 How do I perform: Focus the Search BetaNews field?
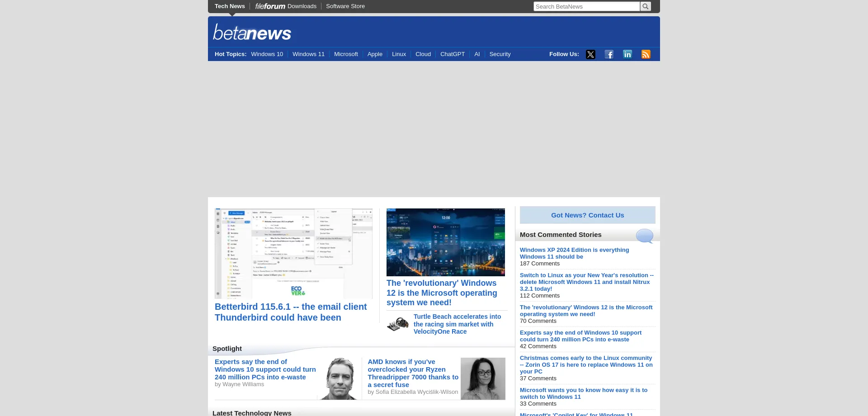(x=586, y=6)
